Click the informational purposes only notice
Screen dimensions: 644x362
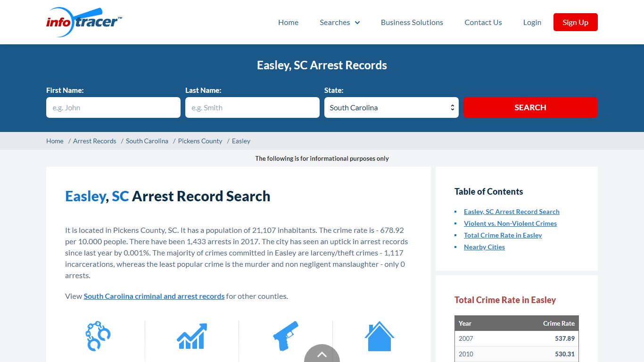pos(322,158)
